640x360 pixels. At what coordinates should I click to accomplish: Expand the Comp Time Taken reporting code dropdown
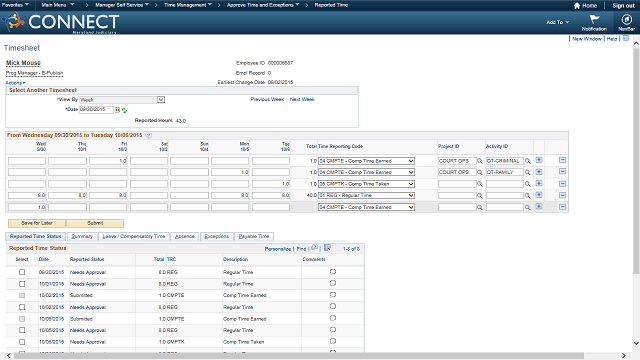pyautogui.click(x=366, y=184)
